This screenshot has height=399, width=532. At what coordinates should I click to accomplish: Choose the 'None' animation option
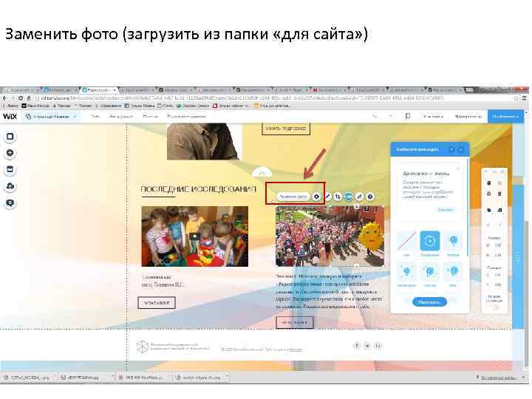[x=406, y=242]
